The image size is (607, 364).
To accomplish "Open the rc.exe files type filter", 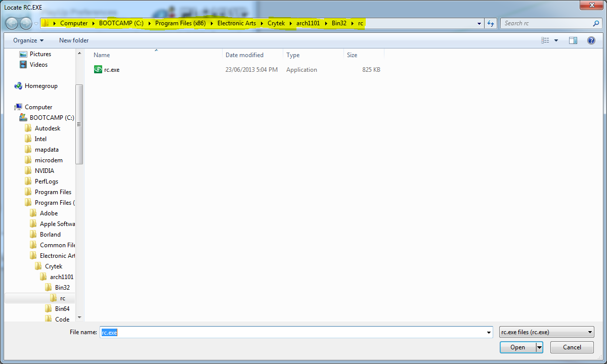I will click(546, 332).
